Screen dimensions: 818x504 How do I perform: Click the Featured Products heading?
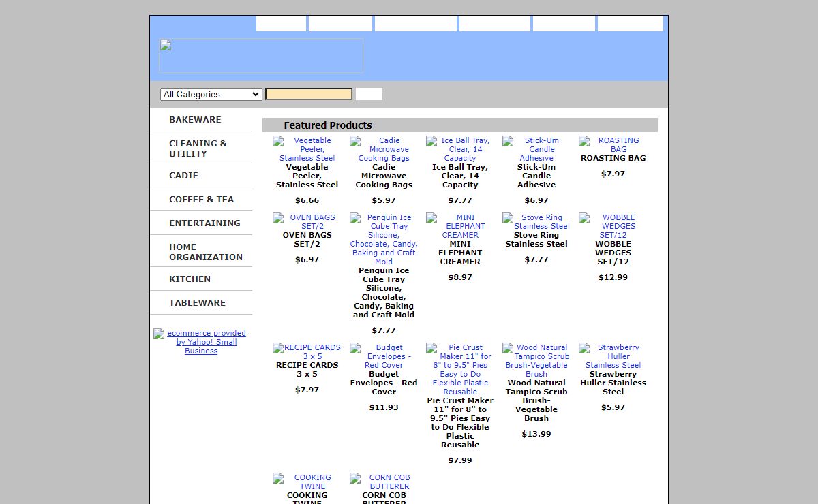(x=328, y=125)
